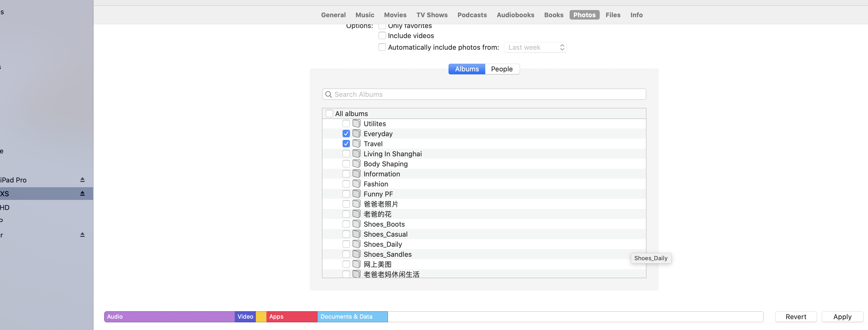Uncheck the Travel album checkbox

[x=346, y=144]
